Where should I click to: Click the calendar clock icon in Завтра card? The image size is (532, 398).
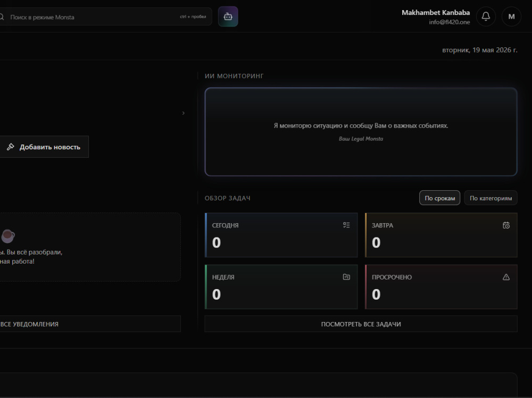pos(506,225)
